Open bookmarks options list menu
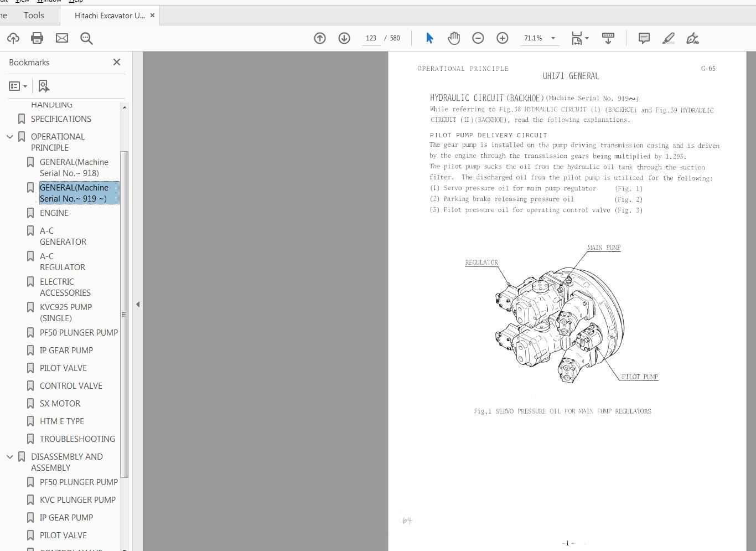Screen dimensions: 756x551 pyautogui.click(x=18, y=86)
